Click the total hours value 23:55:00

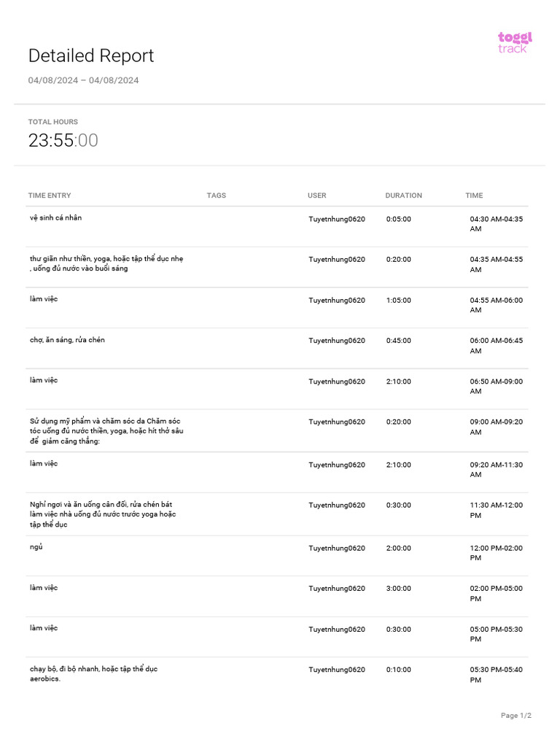click(x=63, y=141)
